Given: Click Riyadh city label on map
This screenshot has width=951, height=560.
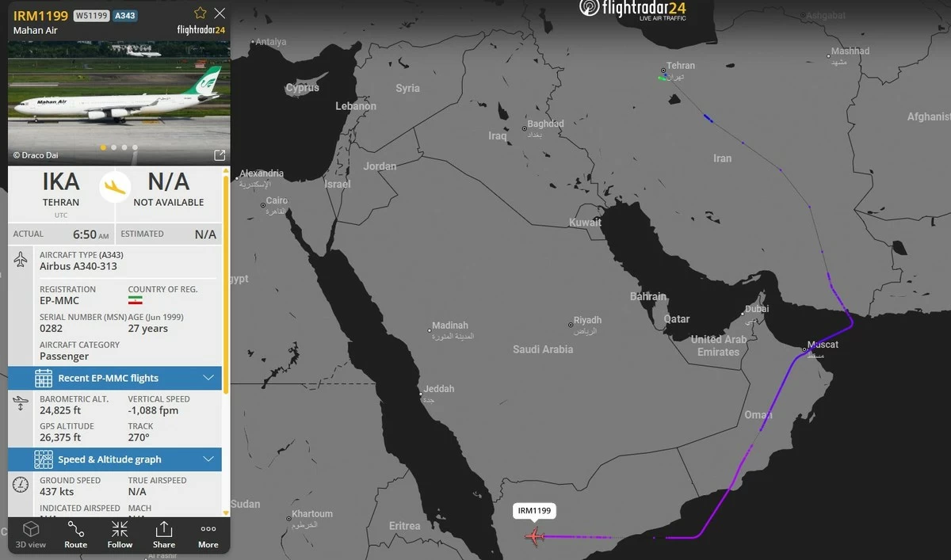Looking at the screenshot, I should click(587, 320).
